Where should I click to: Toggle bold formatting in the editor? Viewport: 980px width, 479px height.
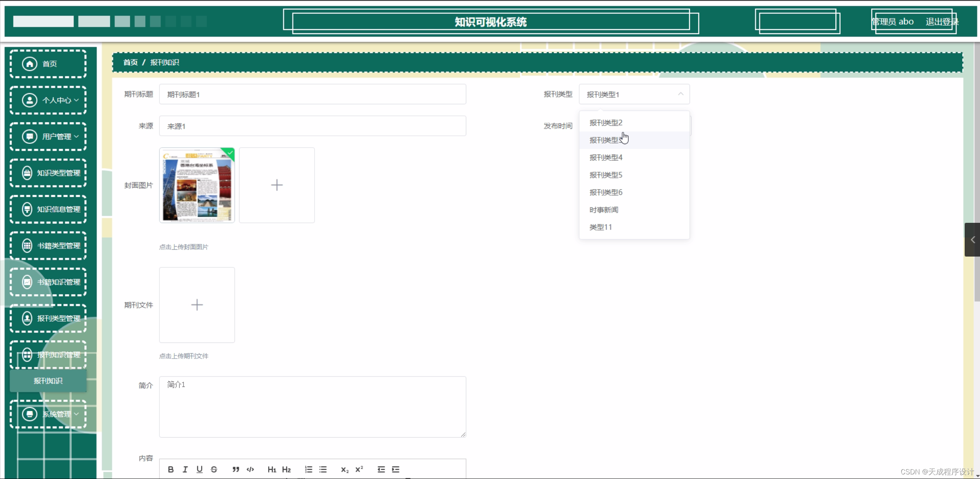click(x=171, y=469)
